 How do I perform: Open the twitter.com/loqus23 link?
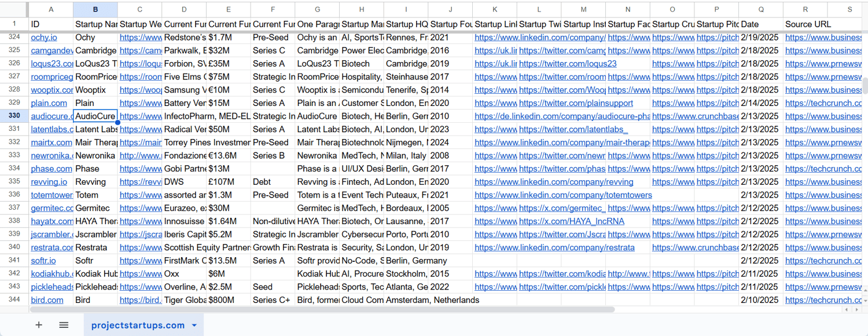pos(568,64)
